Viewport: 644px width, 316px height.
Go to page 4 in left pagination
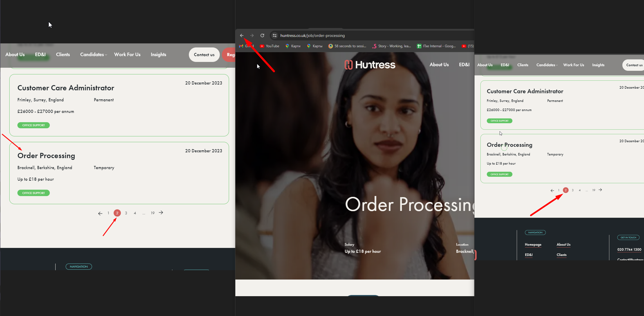(x=135, y=213)
